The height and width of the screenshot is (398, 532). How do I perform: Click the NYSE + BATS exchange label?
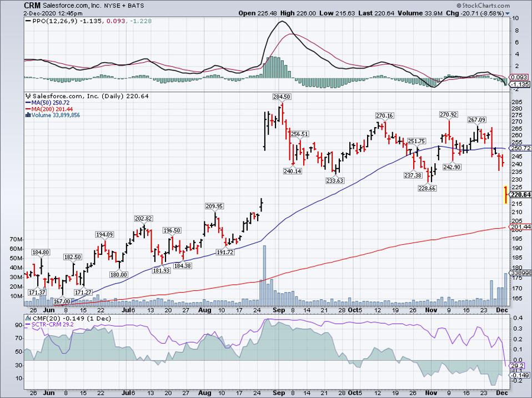tap(124, 6)
